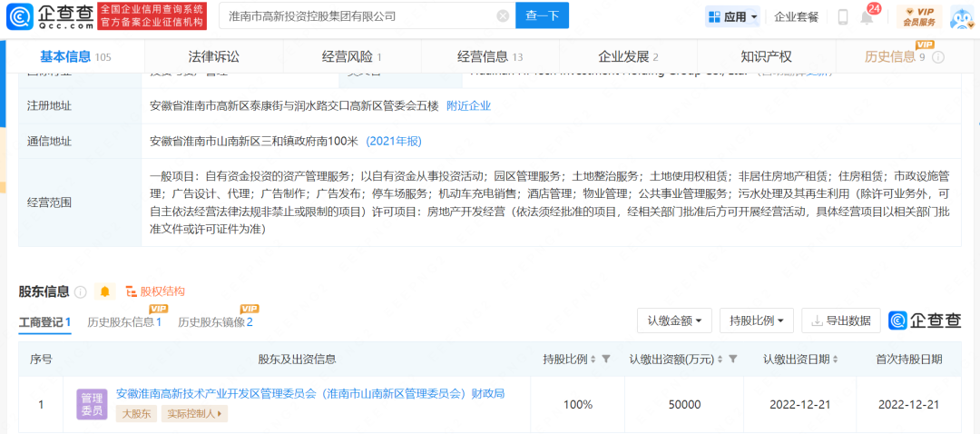Click the user avatar in the header
The height and width of the screenshot is (434, 980).
[x=961, y=17]
